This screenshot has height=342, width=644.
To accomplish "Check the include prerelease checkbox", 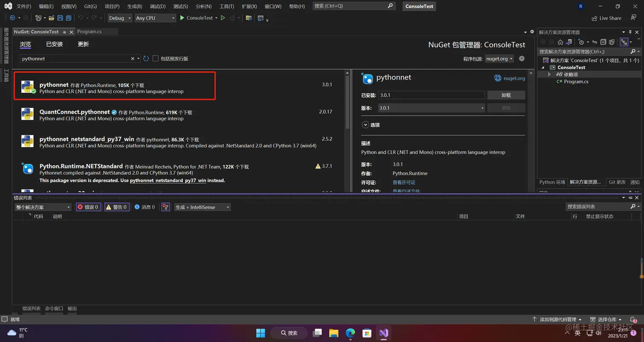I will click(x=155, y=59).
